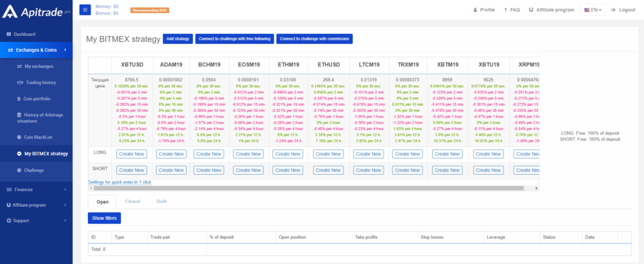The height and width of the screenshot is (264, 644).
Task: Create New LONG for ADAM19
Action: click(171, 154)
